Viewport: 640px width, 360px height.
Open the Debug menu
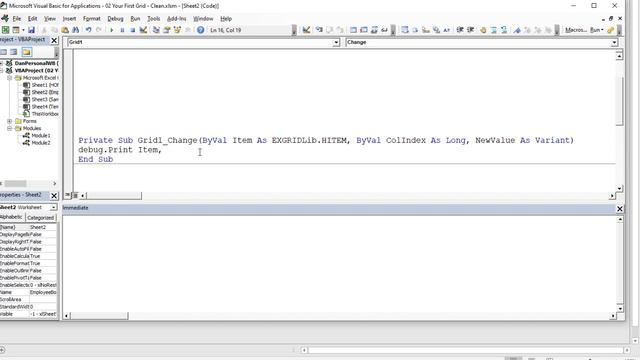[115, 18]
